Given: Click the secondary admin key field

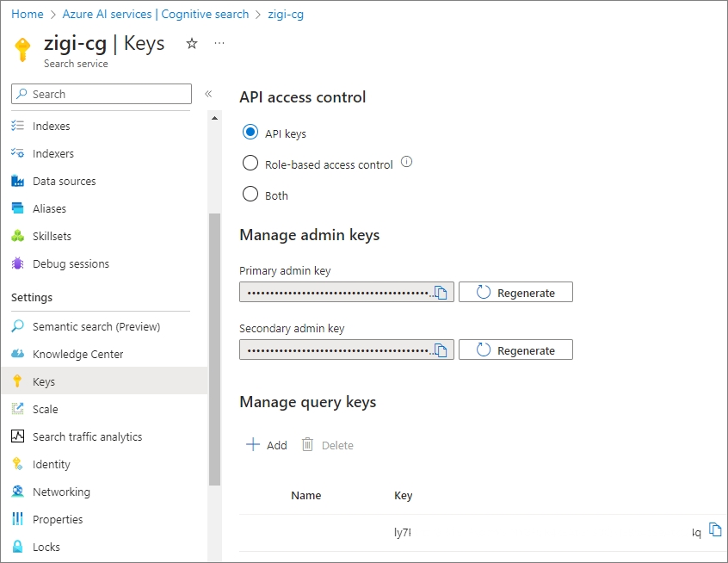Looking at the screenshot, I should coord(346,350).
